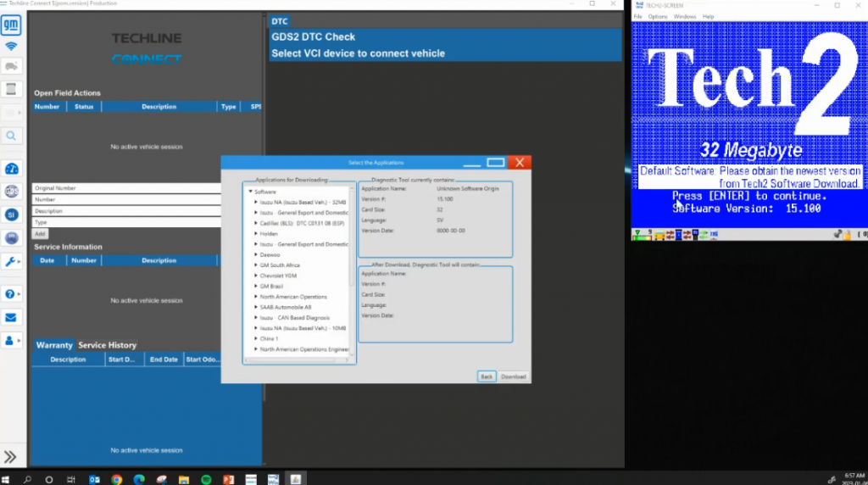Expand Isuzu NA (Isuzu Based Veh.) - 32MB
868x485 pixels.
pos(256,202)
